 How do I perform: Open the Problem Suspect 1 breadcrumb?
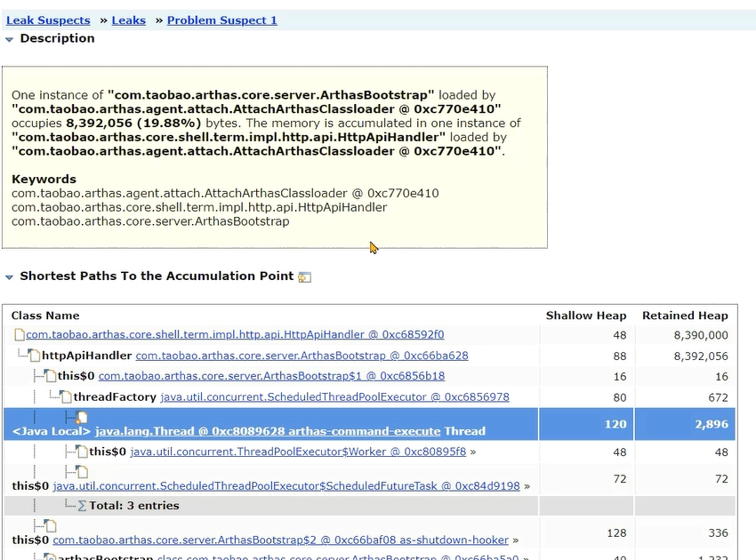point(222,20)
